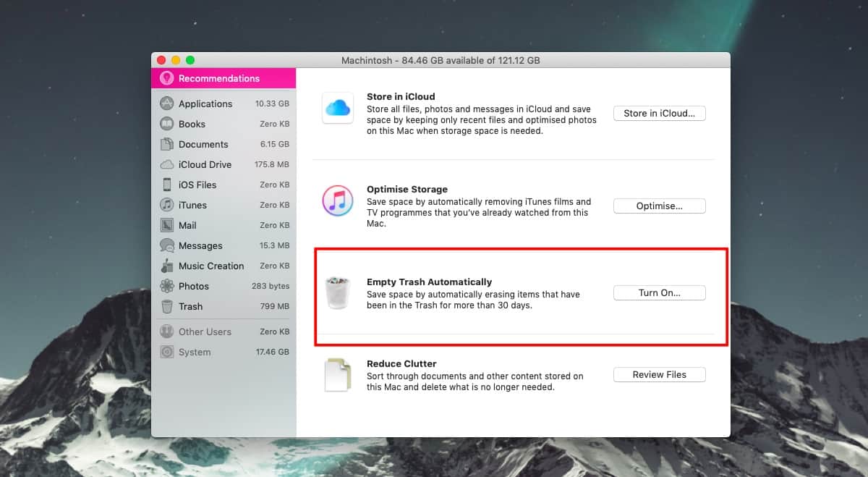Click the iCloud cloud icon
Screen dimensions: 868x477
pos(337,109)
